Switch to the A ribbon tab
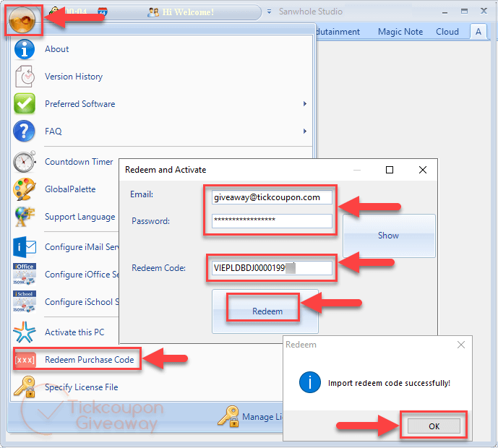Viewport: 498px width, 448px height. 478,32
